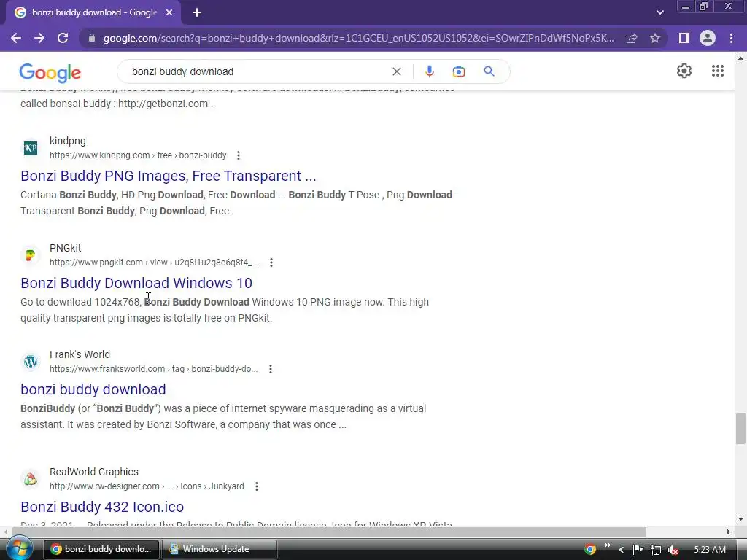The image size is (747, 560).
Task: Expand the tab search dropdown arrow
Action: point(659,13)
